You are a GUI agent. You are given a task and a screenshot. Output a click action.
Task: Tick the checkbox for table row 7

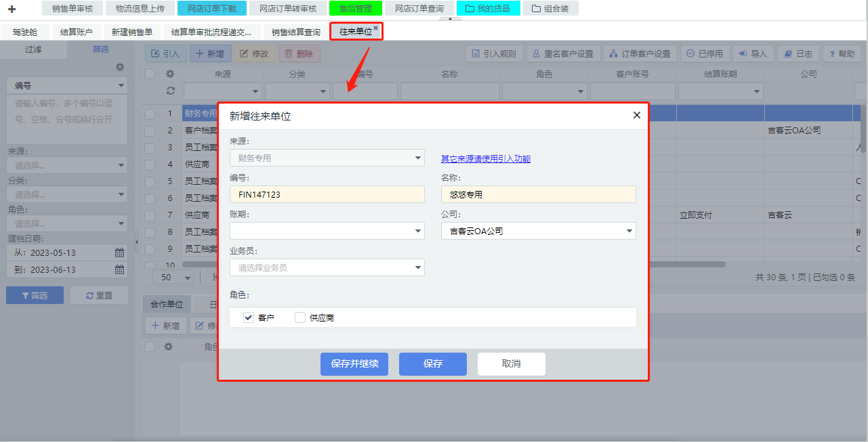pyautogui.click(x=150, y=215)
